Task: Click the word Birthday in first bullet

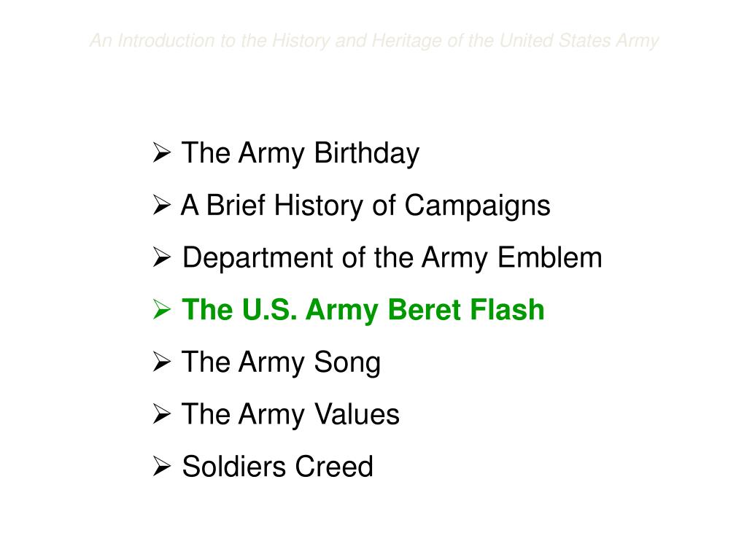Action: point(367,153)
